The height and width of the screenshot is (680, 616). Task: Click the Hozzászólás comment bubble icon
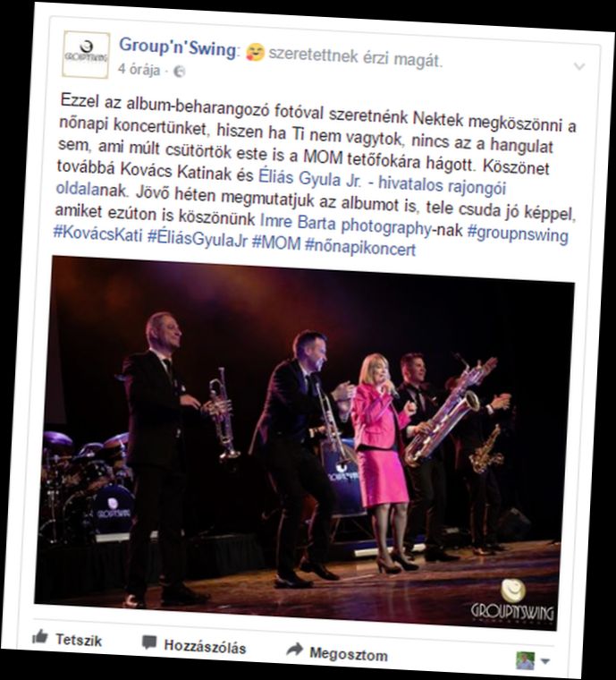[x=149, y=642]
